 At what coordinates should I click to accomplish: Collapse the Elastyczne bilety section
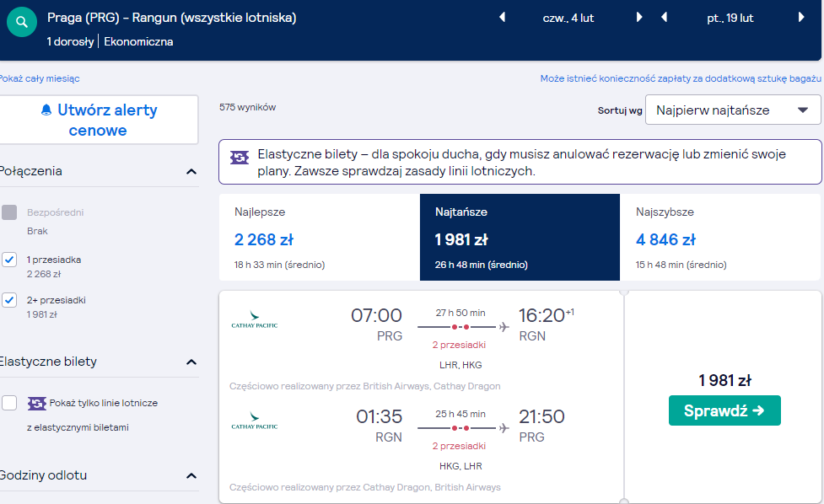tap(191, 362)
